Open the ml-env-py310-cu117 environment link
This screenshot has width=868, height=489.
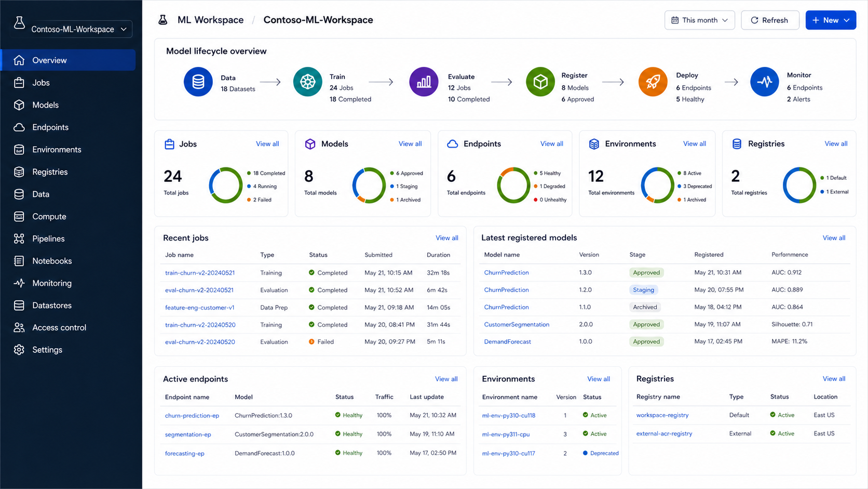pyautogui.click(x=509, y=454)
